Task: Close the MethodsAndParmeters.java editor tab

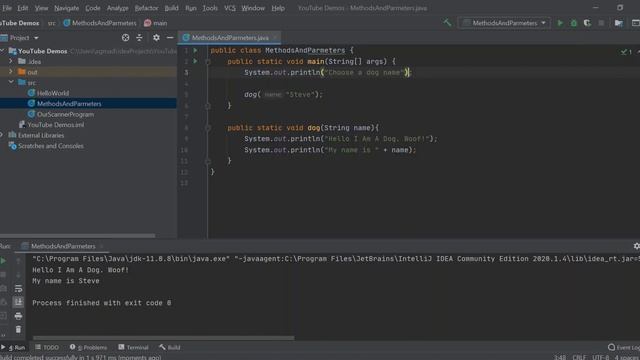Action: coord(276,38)
